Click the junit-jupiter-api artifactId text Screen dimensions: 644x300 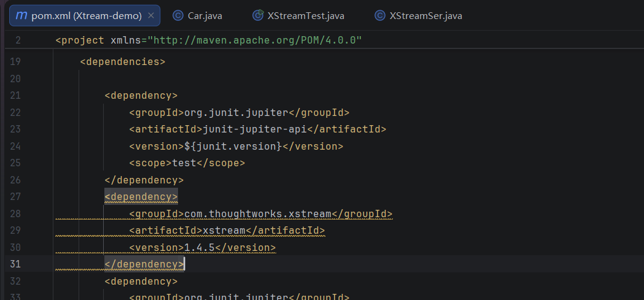(255, 129)
